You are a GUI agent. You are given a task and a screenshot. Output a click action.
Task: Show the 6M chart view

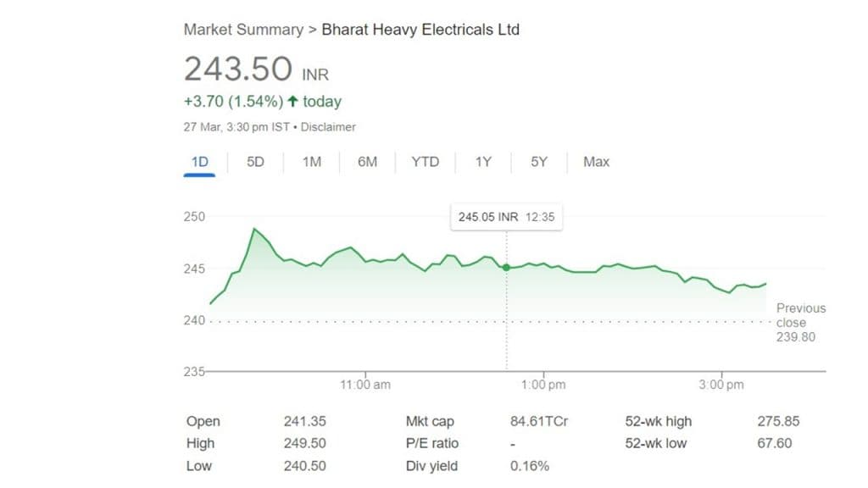pos(367,162)
